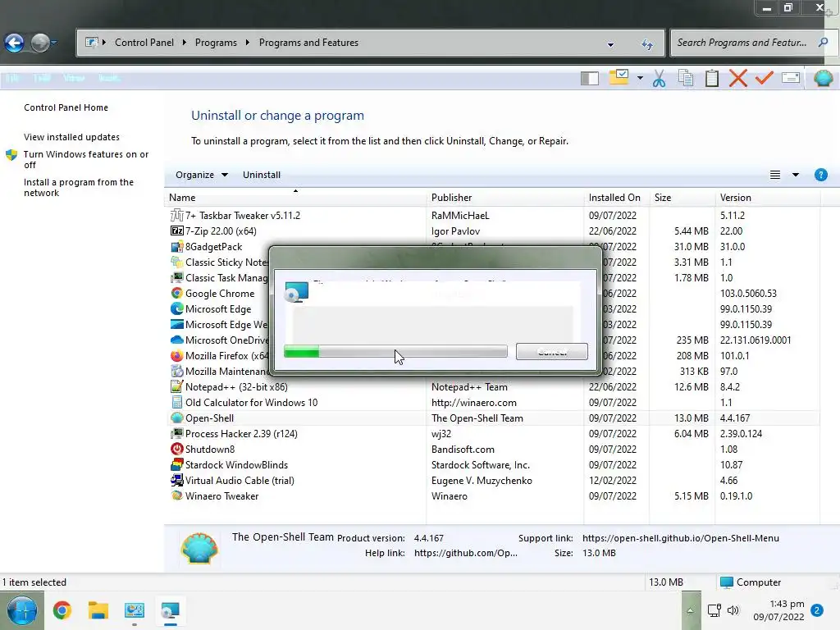The width and height of the screenshot is (840, 630).
Task: Open the View menu
Action: (x=74, y=78)
